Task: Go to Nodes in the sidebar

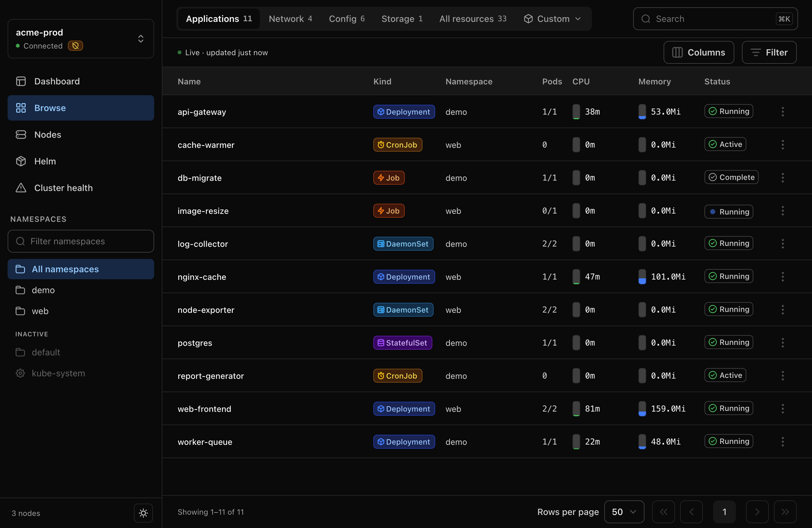Action: click(81, 135)
